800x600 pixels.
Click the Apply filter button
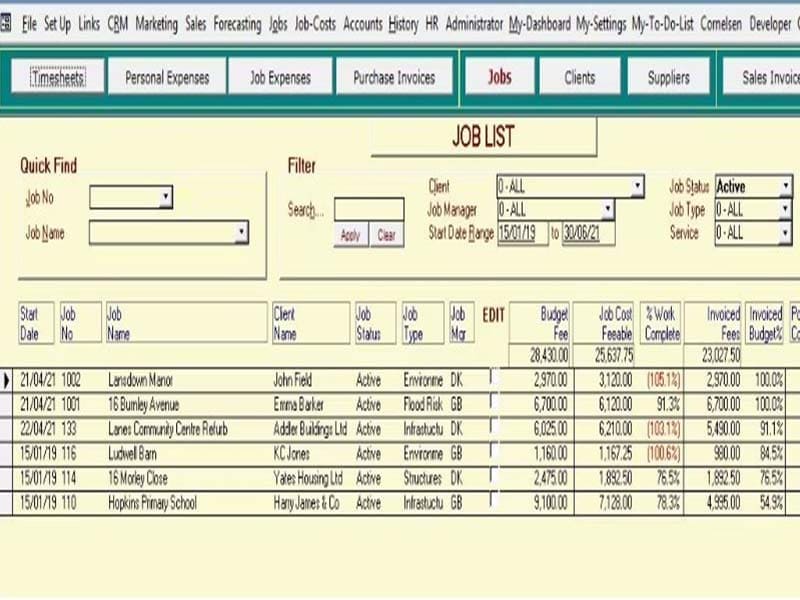(x=351, y=235)
